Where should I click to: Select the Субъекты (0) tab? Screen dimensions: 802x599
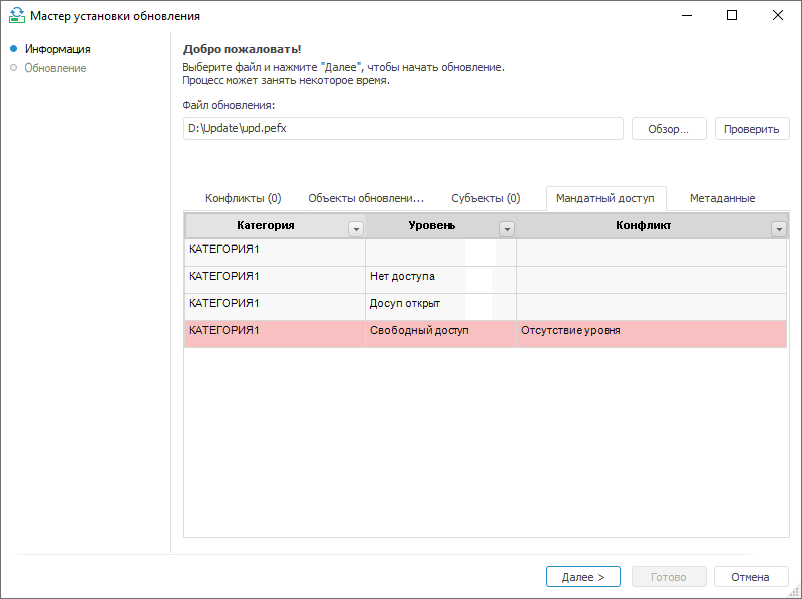(x=485, y=198)
